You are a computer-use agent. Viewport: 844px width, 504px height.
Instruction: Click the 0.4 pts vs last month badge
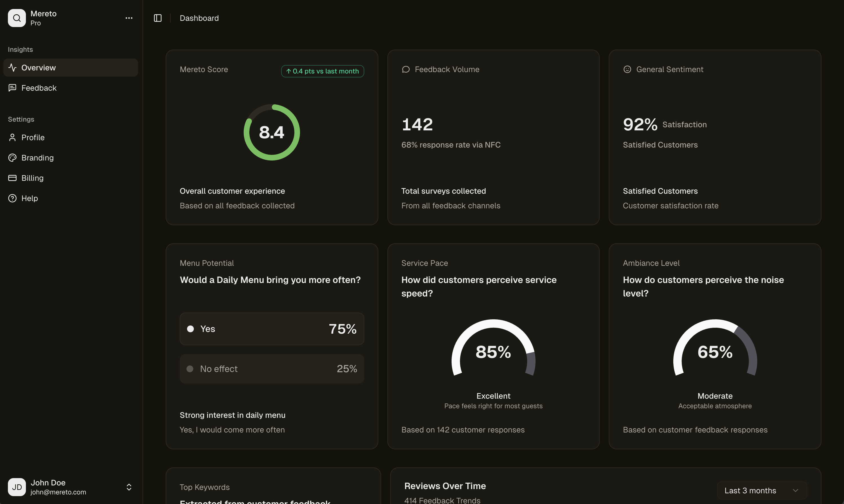pyautogui.click(x=322, y=71)
